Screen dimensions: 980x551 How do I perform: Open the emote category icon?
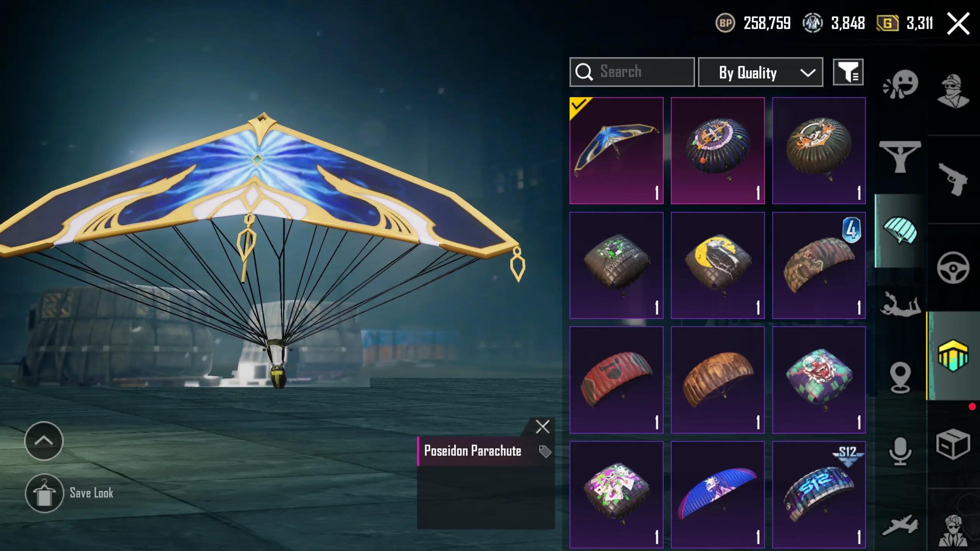pyautogui.click(x=900, y=84)
